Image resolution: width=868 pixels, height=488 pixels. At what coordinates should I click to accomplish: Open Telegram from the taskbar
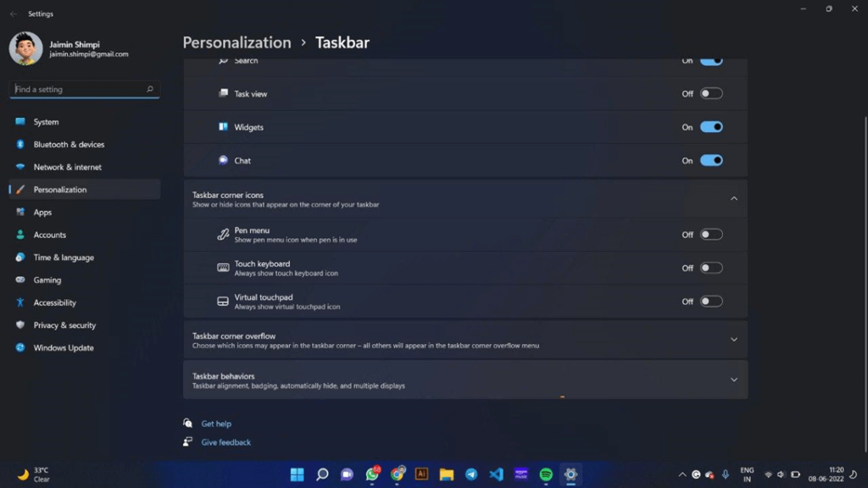(x=471, y=474)
